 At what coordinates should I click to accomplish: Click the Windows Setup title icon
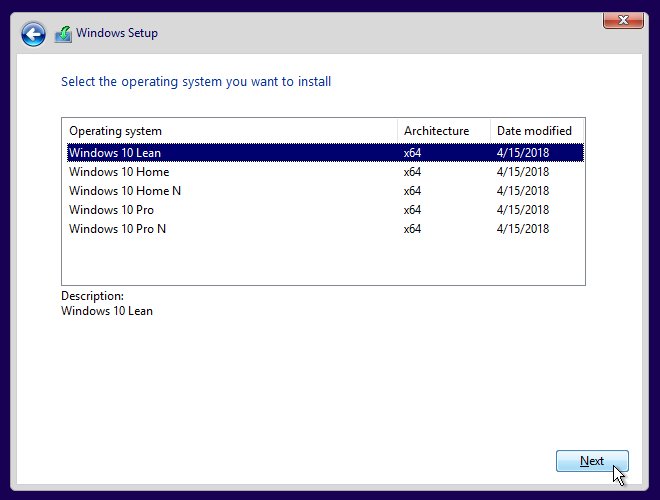pos(63,34)
